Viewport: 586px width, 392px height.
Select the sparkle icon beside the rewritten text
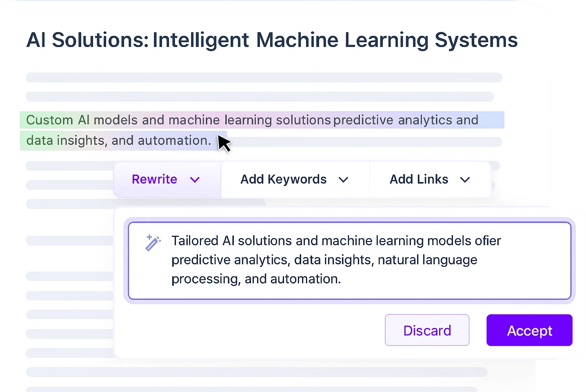[153, 243]
